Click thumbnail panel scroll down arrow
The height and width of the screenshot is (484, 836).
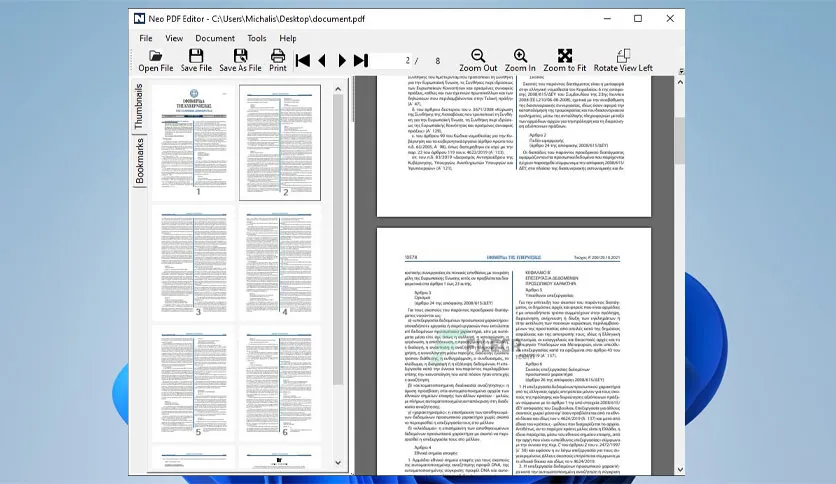pyautogui.click(x=338, y=463)
